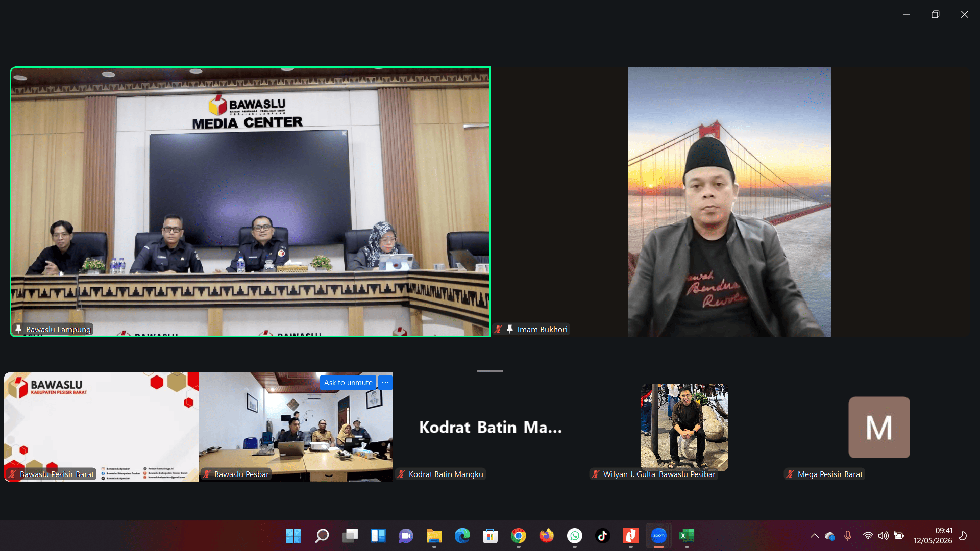Launch Microsoft Edge from the taskbar
The height and width of the screenshot is (551, 980).
462,536
